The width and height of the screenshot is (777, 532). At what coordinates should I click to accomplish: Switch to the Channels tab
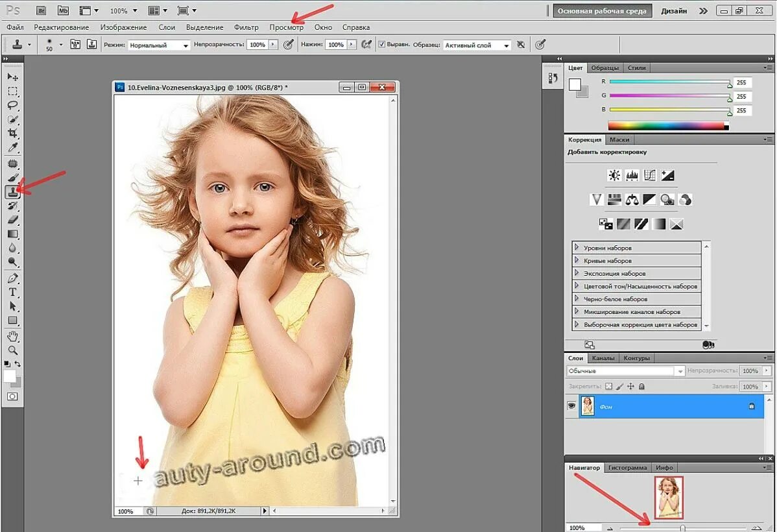(x=603, y=358)
